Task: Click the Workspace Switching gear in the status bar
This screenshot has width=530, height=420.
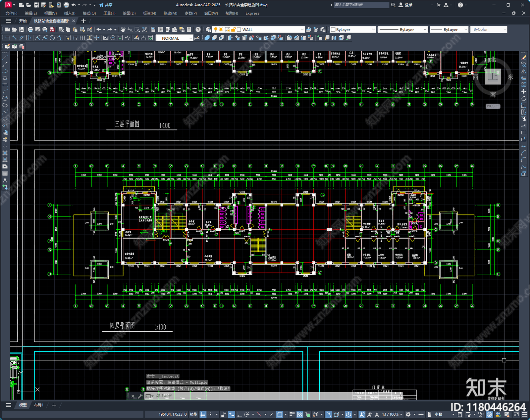Action: pyautogui.click(x=408, y=414)
